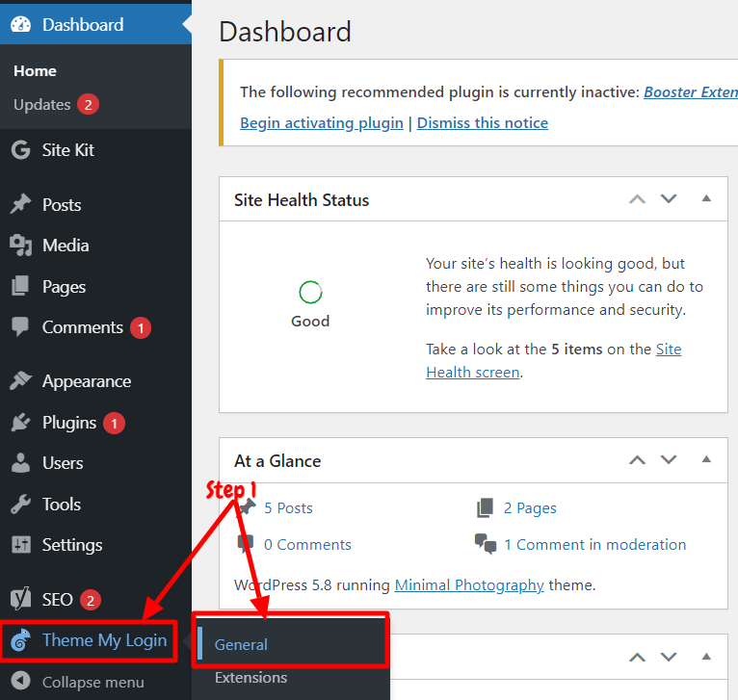Toggle At a Glance panel triangle
The width and height of the screenshot is (738, 700).
(706, 459)
